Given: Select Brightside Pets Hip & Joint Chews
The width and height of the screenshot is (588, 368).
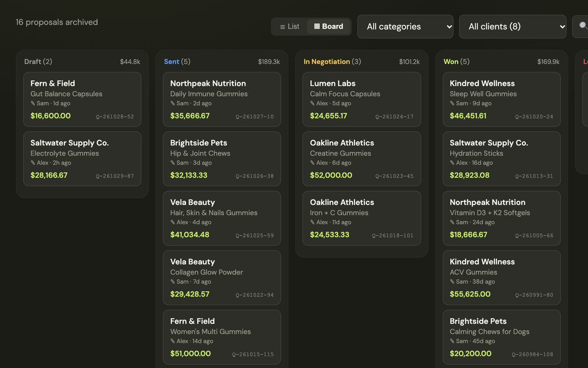Looking at the screenshot, I should (x=222, y=159).
